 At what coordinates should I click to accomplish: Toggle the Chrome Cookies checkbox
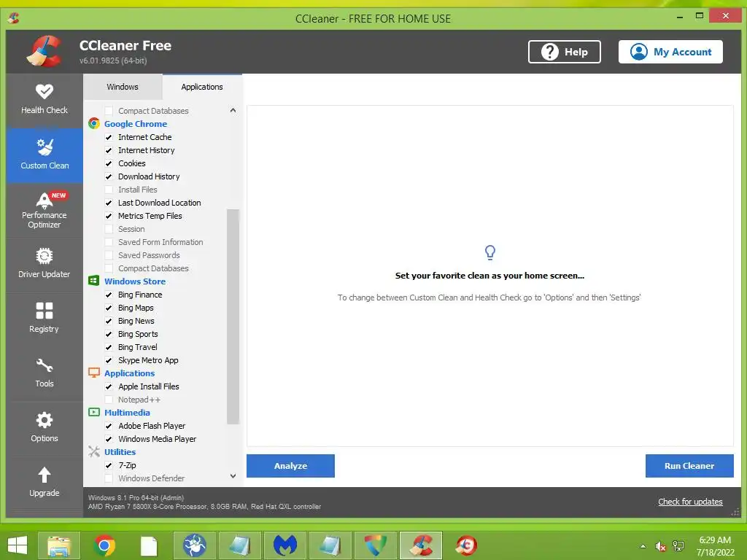coord(109,163)
